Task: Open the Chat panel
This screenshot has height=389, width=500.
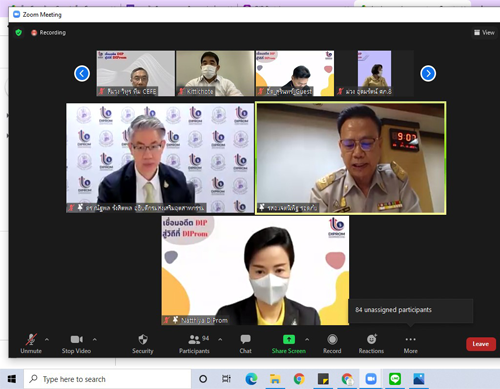Action: [x=246, y=344]
